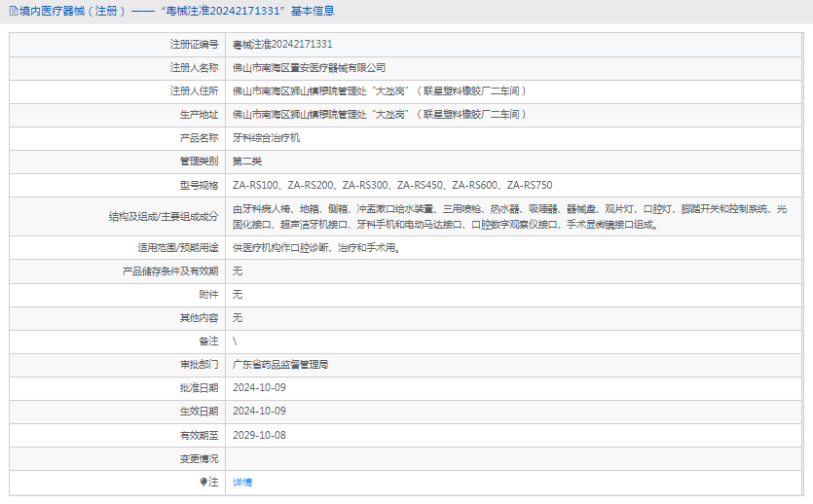Screen dimensions: 813x504
Task: Click the expiry date 2029-10-08
Action: (259, 436)
